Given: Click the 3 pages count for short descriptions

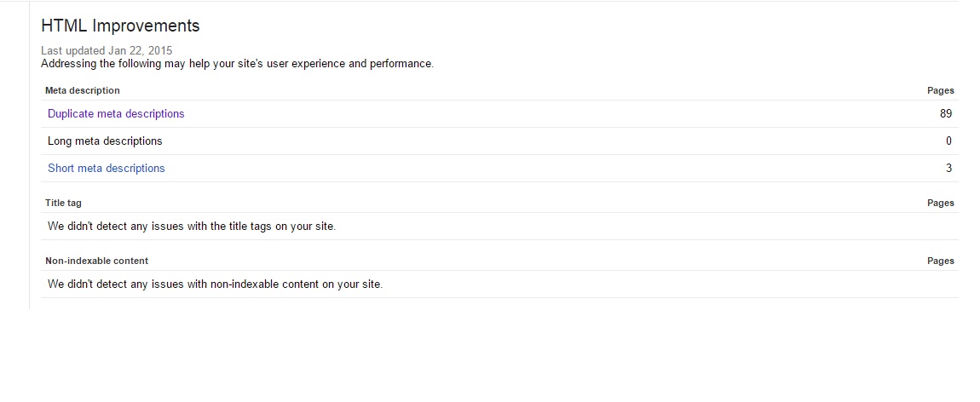Looking at the screenshot, I should click(x=948, y=168).
